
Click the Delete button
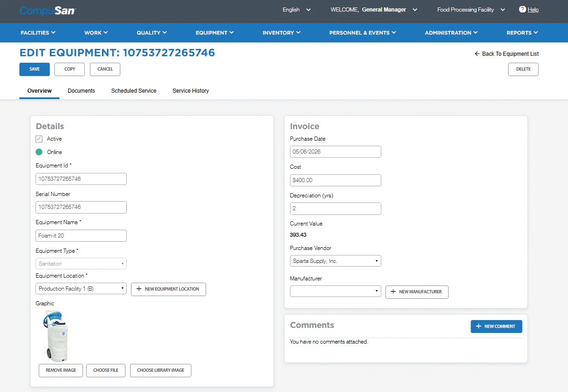pos(523,69)
